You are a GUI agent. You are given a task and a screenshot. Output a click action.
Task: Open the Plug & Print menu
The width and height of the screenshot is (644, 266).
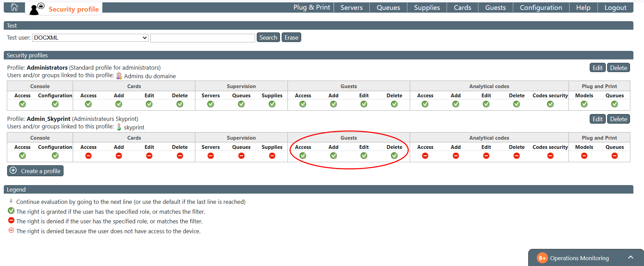point(311,8)
